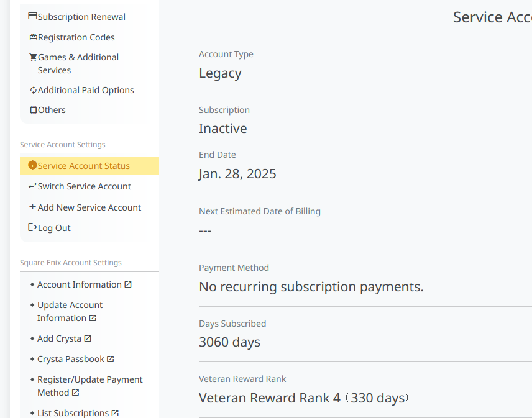Click the Additional Paid Options refresh icon

[34, 90]
